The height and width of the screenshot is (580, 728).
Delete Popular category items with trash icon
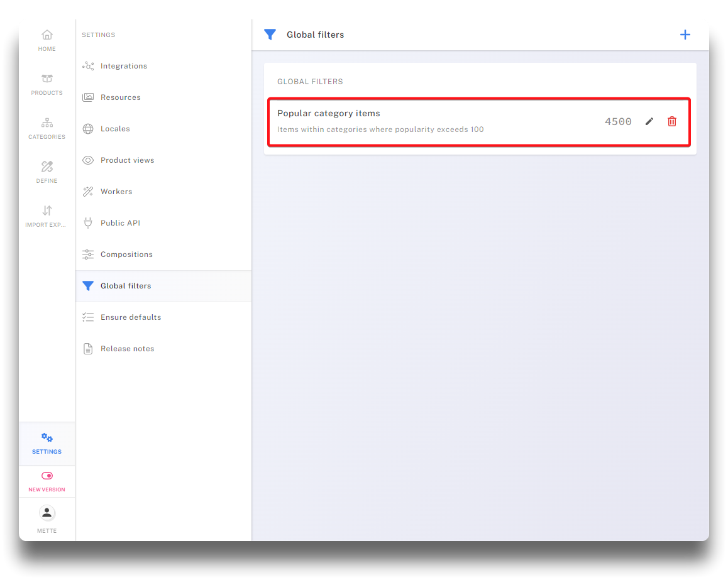tap(672, 121)
